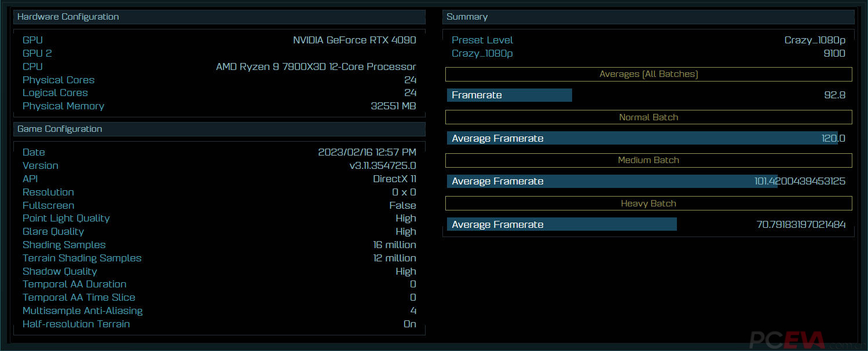868x351 pixels.
Task: Expand the Medium Batch heading box
Action: tap(649, 160)
